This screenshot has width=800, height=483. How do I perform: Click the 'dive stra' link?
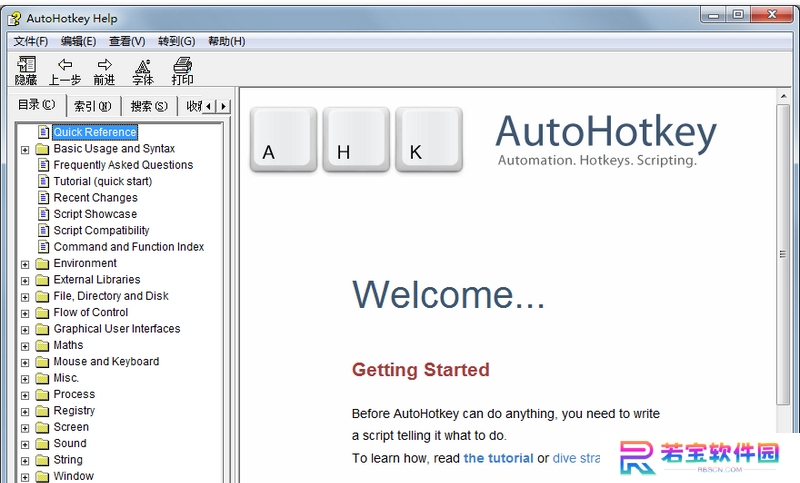point(576,458)
